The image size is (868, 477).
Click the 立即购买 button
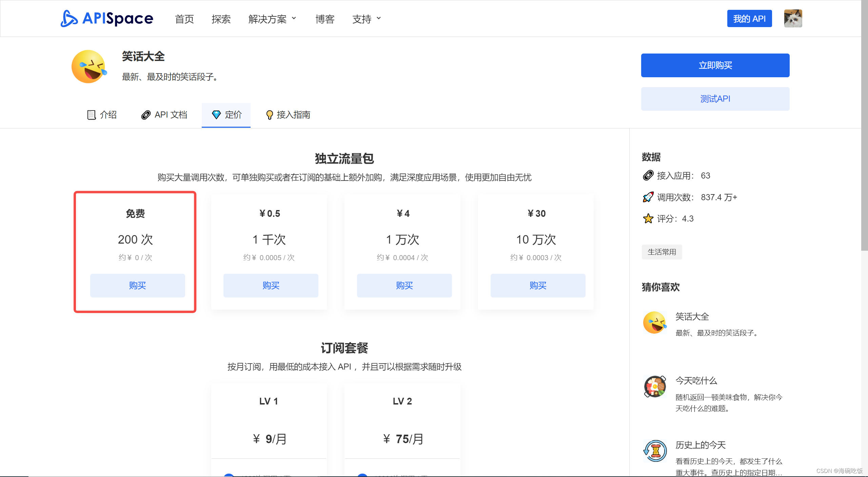pos(715,65)
